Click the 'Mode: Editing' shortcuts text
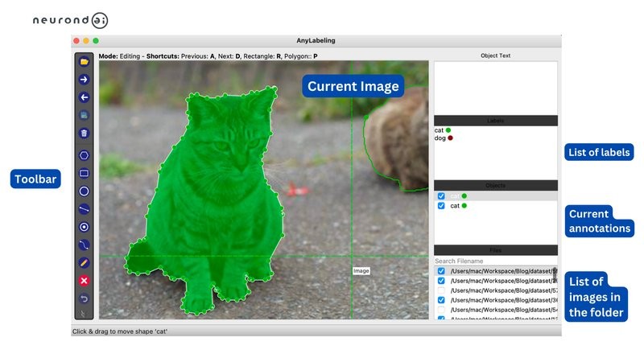The height and width of the screenshot is (362, 644). point(208,56)
